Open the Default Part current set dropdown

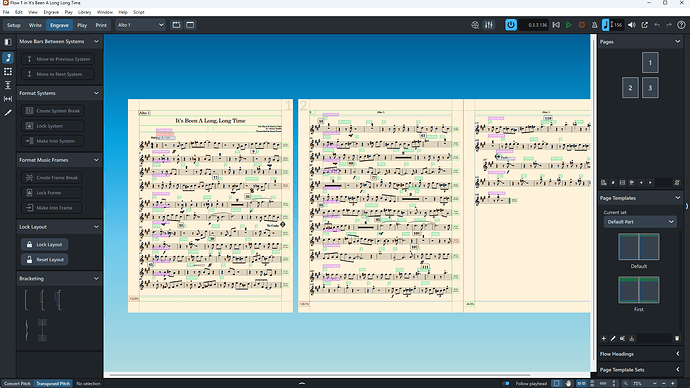pyautogui.click(x=640, y=222)
